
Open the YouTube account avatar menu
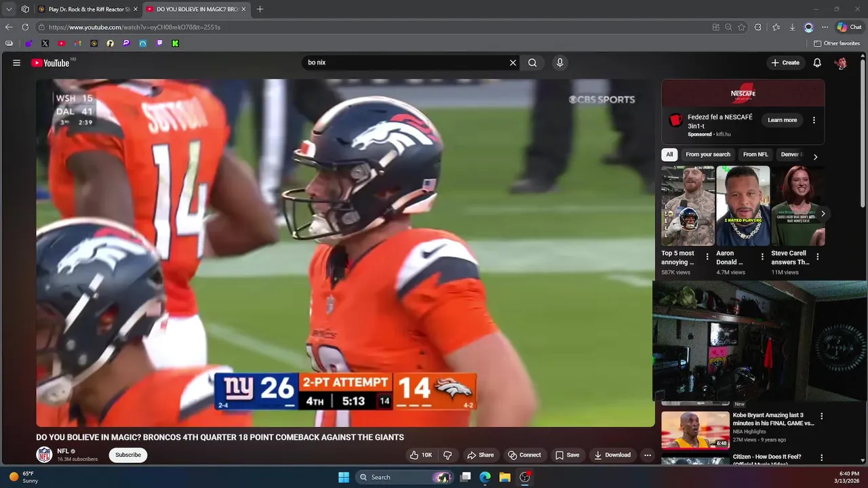841,62
